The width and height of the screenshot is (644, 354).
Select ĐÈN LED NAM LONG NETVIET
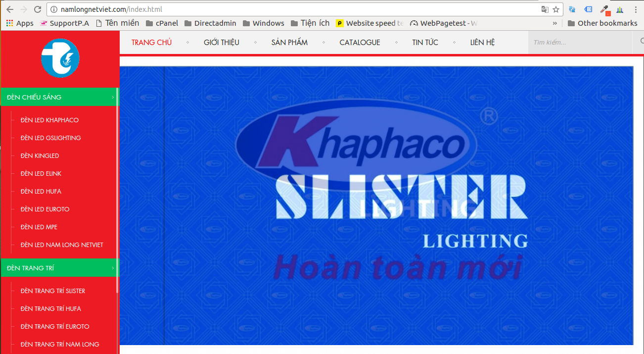coord(62,245)
